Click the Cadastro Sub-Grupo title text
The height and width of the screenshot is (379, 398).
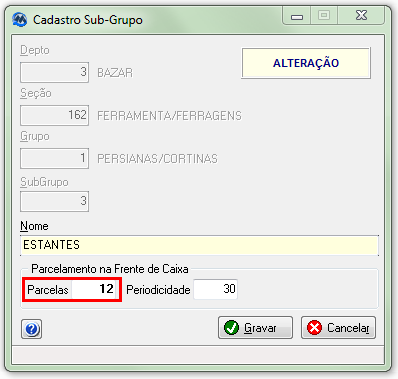click(x=88, y=20)
